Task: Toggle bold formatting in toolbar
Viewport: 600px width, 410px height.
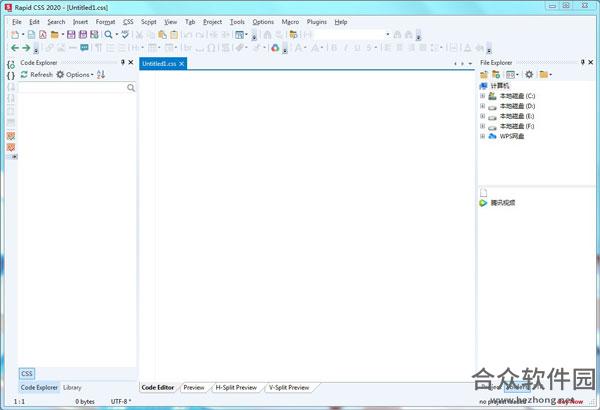Action: tap(334, 48)
